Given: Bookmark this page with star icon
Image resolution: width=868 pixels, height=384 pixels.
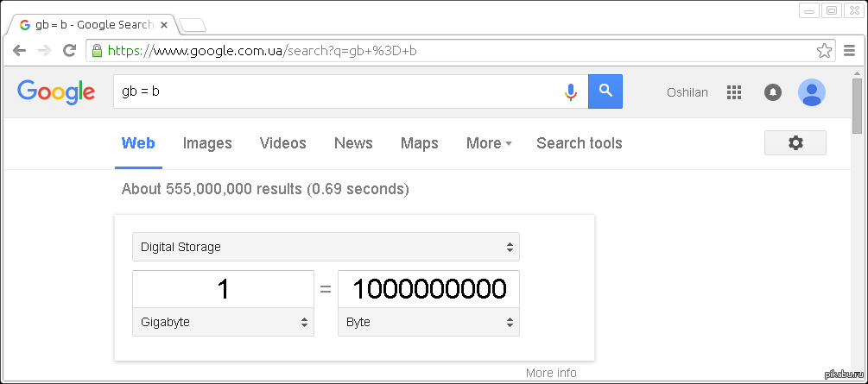Looking at the screenshot, I should [x=824, y=50].
